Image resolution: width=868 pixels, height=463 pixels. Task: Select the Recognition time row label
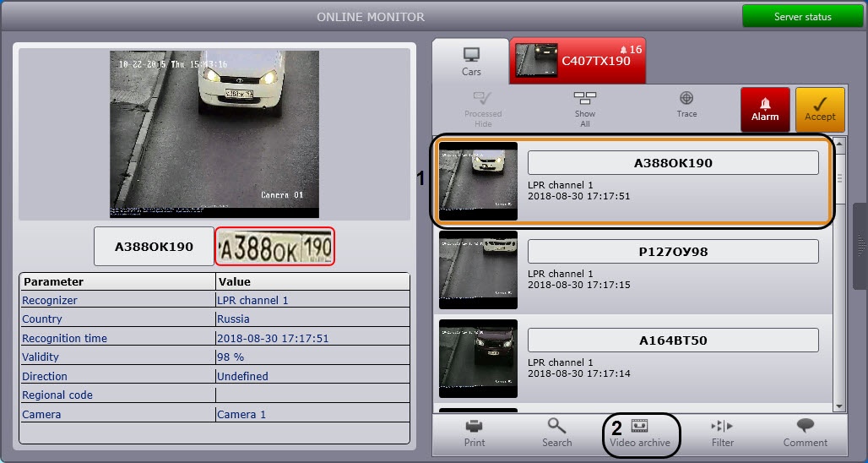coord(65,338)
